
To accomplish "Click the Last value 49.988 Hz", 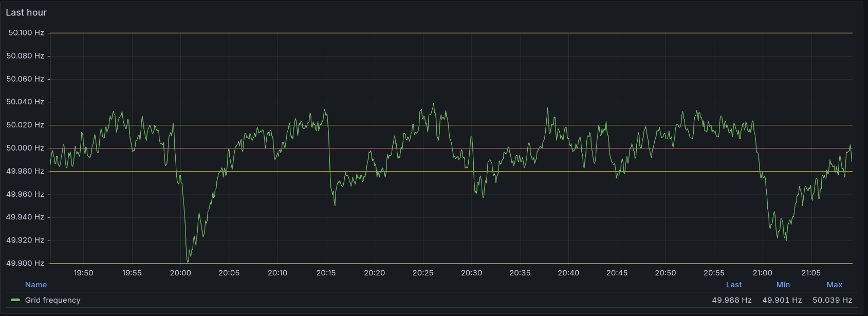I will 731,300.
